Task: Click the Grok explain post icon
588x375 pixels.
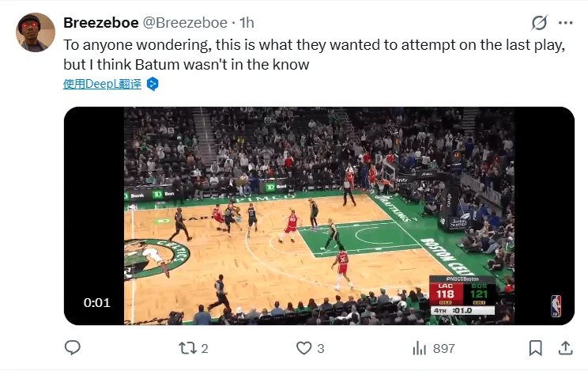Action: tap(539, 23)
